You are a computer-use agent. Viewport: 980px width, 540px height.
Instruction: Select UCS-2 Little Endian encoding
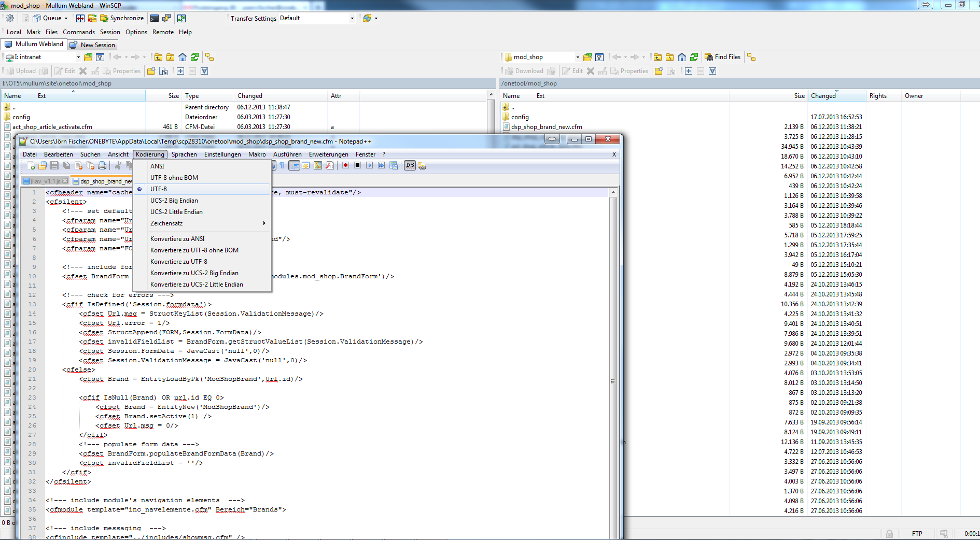tap(176, 212)
